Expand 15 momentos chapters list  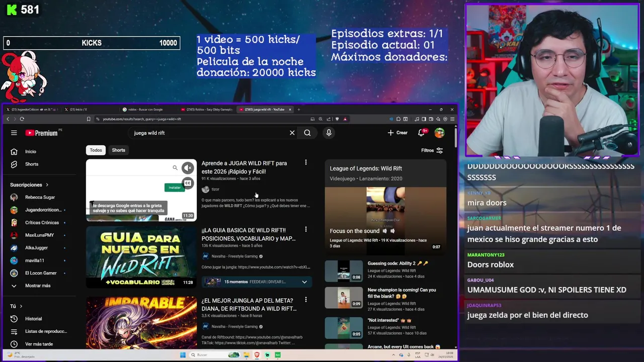pos(304,282)
